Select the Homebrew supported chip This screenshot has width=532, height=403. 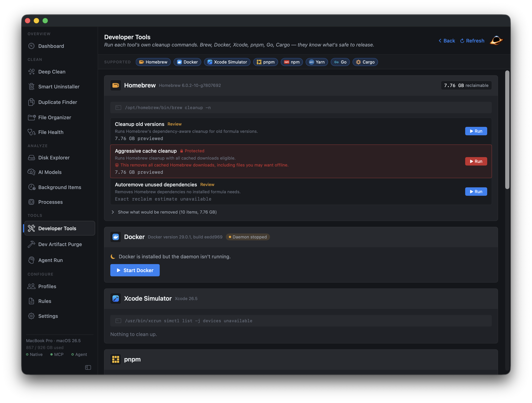click(153, 62)
